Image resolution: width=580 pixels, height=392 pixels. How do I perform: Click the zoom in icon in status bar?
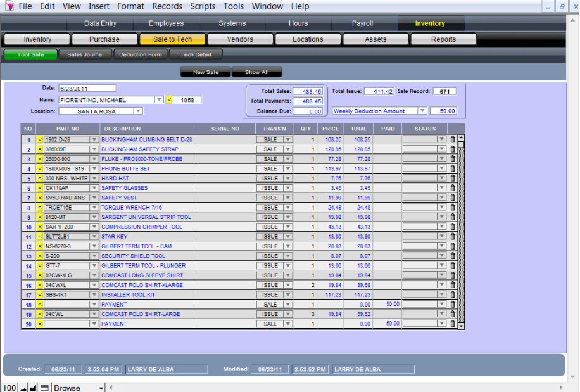(34, 388)
